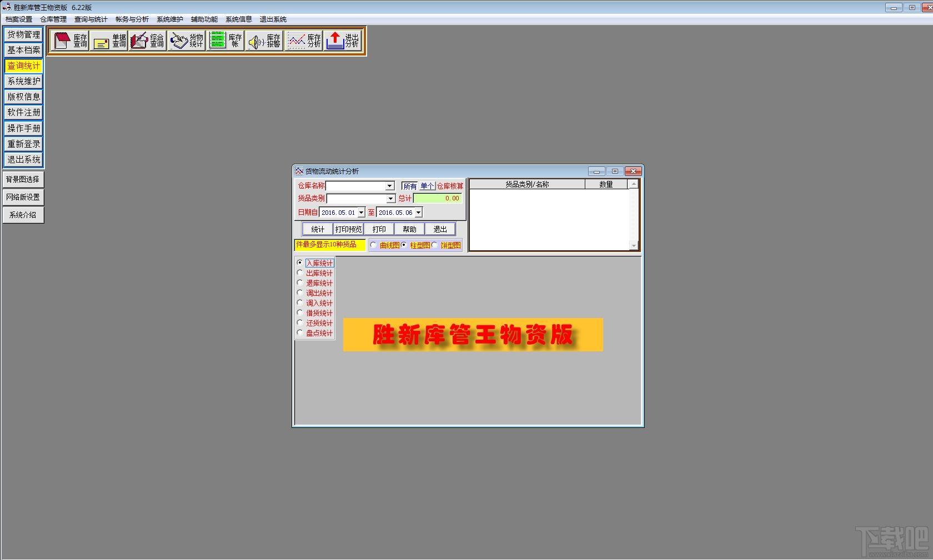933x560 pixels.
Task: Select the 入库统计 radio option
Action: [x=315, y=263]
